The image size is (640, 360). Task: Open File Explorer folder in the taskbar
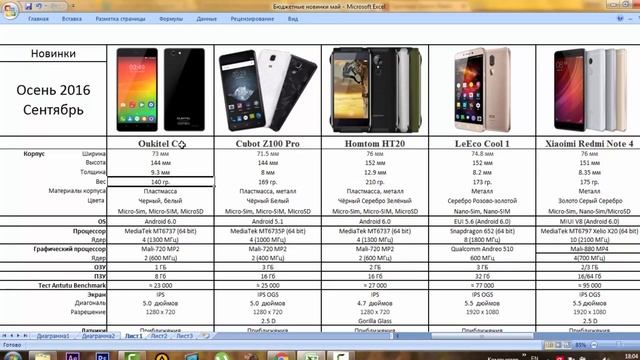(x=42, y=356)
